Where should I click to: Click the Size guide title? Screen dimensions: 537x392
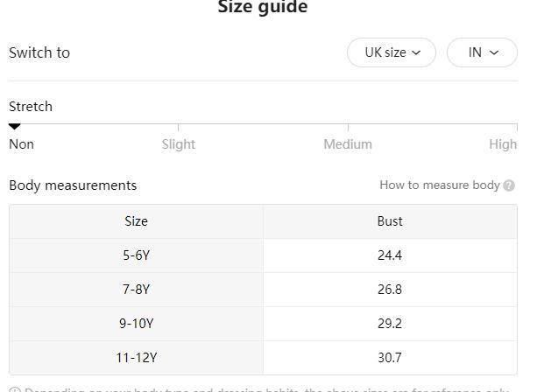pyautogui.click(x=262, y=8)
